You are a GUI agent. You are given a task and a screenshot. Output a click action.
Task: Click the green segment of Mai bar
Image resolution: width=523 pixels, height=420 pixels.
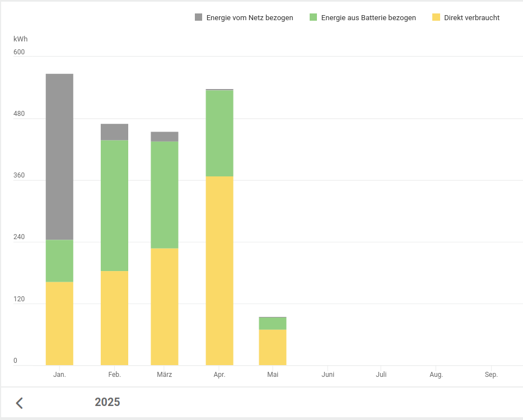273,324
